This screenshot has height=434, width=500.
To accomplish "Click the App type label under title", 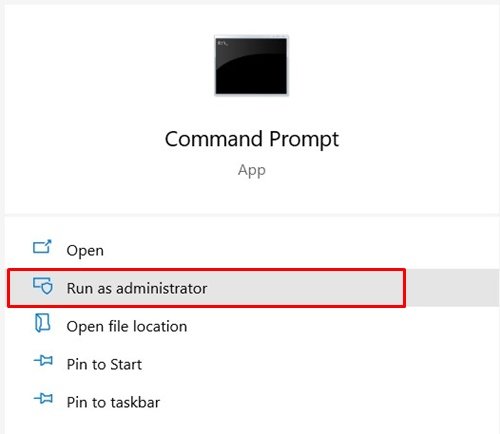I will 252,171.
